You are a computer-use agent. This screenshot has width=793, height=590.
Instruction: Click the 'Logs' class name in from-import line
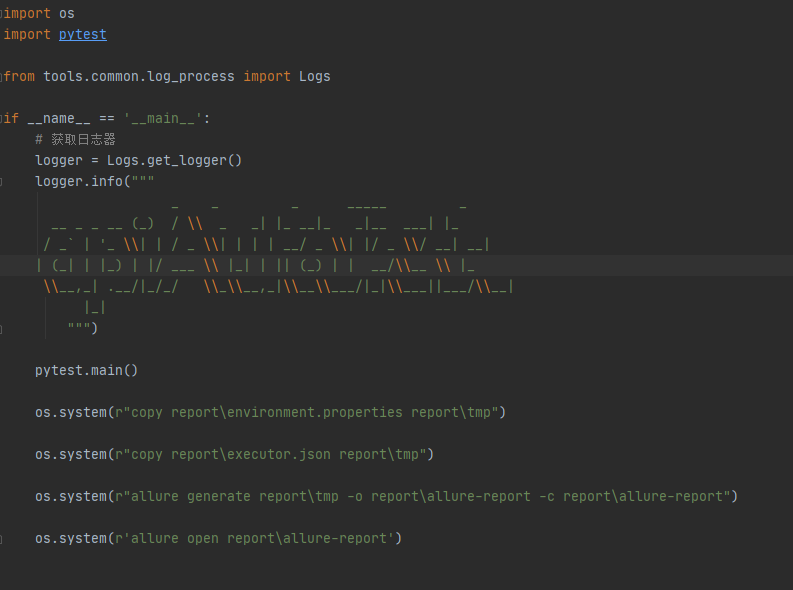(314, 76)
